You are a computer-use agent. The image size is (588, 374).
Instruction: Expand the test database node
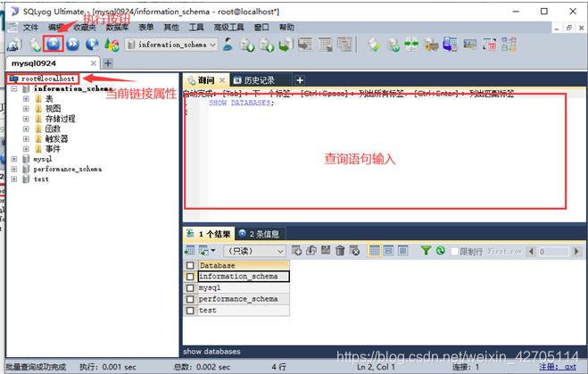(x=14, y=179)
